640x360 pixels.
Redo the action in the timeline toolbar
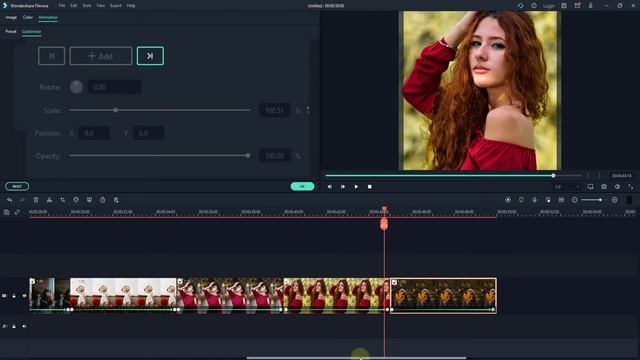pyautogui.click(x=22, y=200)
